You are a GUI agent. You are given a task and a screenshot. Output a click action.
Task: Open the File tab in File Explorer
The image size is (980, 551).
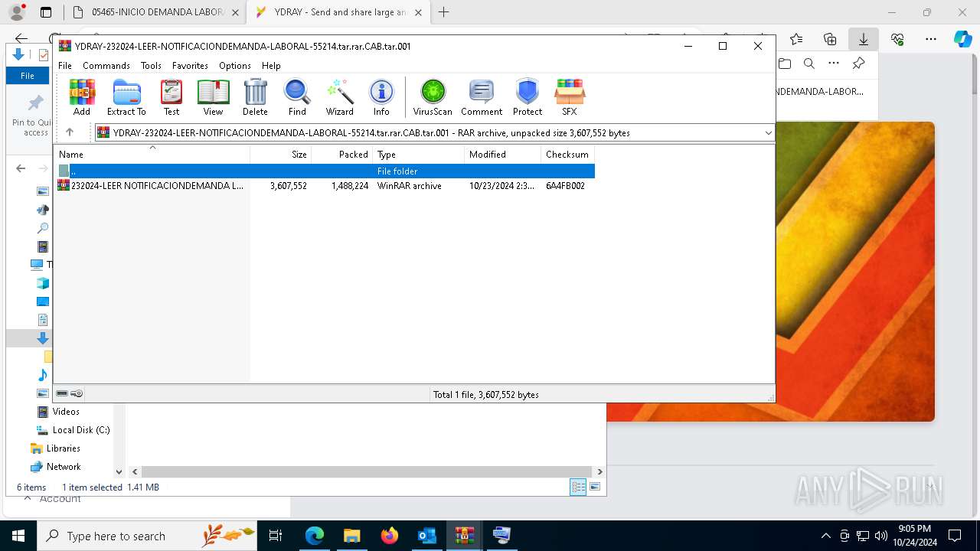pyautogui.click(x=28, y=76)
